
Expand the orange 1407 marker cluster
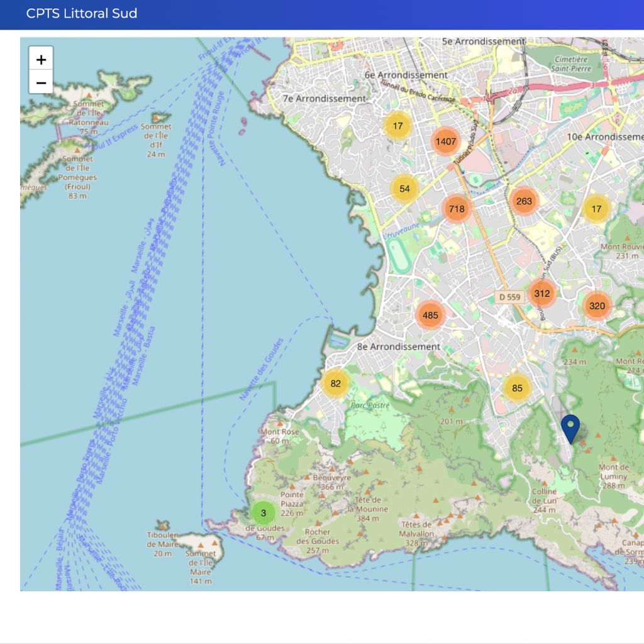445,142
